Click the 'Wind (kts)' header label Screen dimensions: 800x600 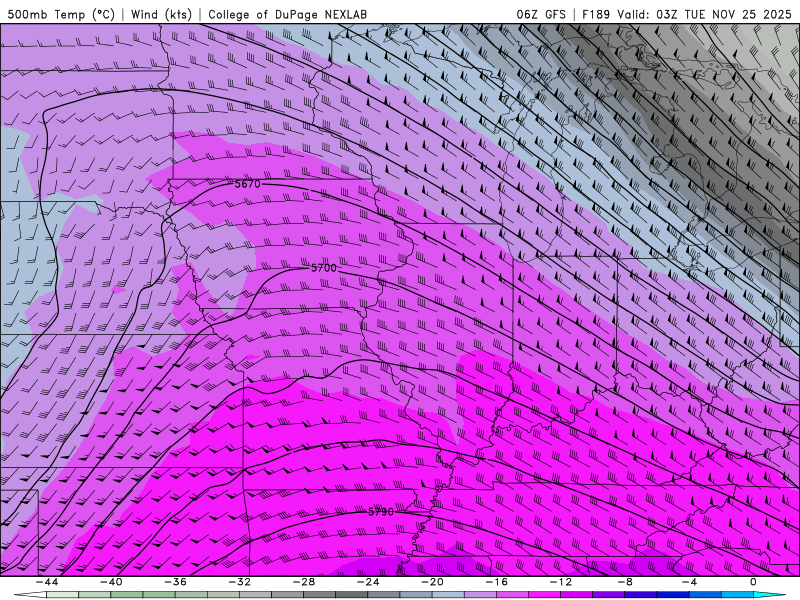click(x=161, y=14)
